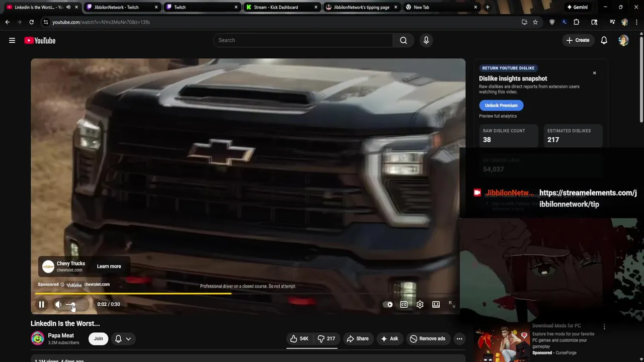Click the address bar URL

[x=101, y=22]
